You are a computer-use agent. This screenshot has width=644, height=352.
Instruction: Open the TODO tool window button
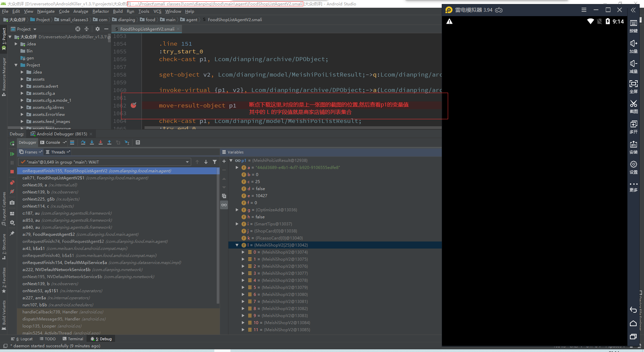[48, 339]
